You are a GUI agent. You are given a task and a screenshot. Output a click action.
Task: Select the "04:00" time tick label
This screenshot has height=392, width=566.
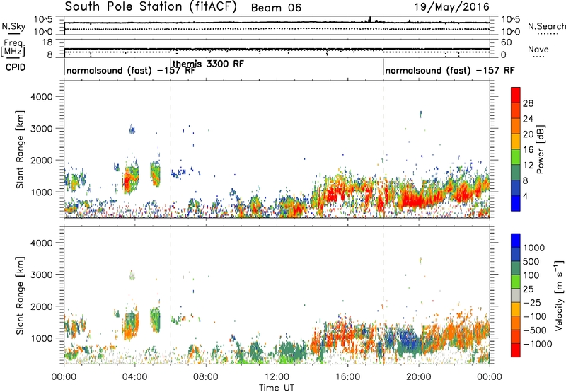(134, 377)
